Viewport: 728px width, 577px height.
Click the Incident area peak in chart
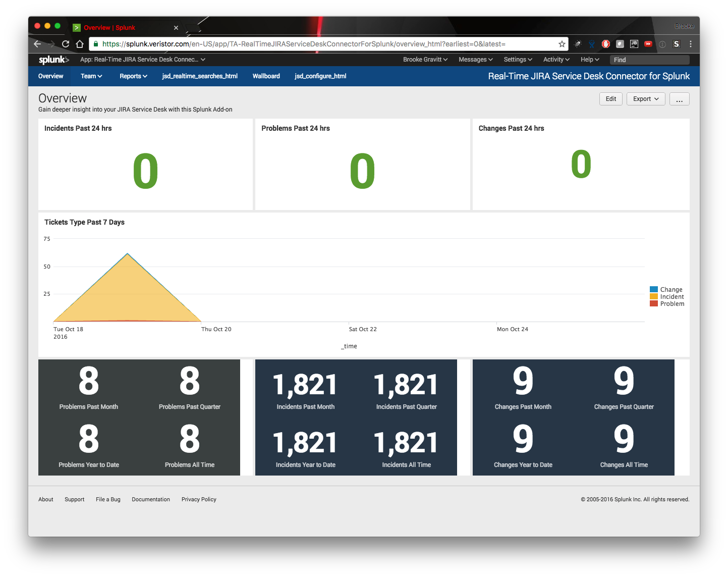(x=128, y=254)
